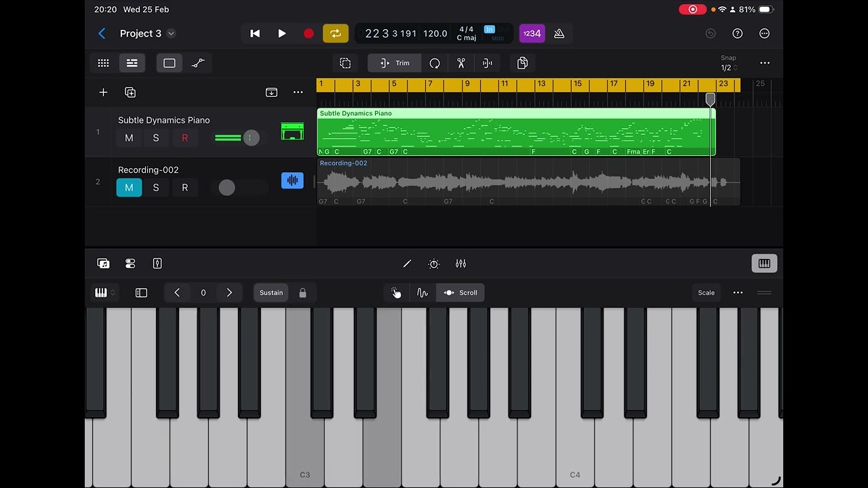
Task: Shift octave up with right chevron
Action: (x=229, y=293)
